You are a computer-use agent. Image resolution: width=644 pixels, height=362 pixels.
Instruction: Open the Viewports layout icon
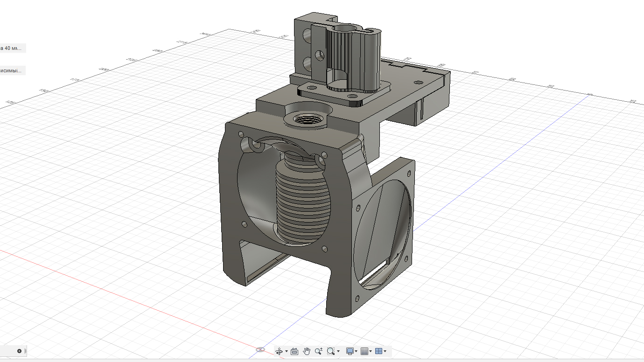(x=378, y=351)
